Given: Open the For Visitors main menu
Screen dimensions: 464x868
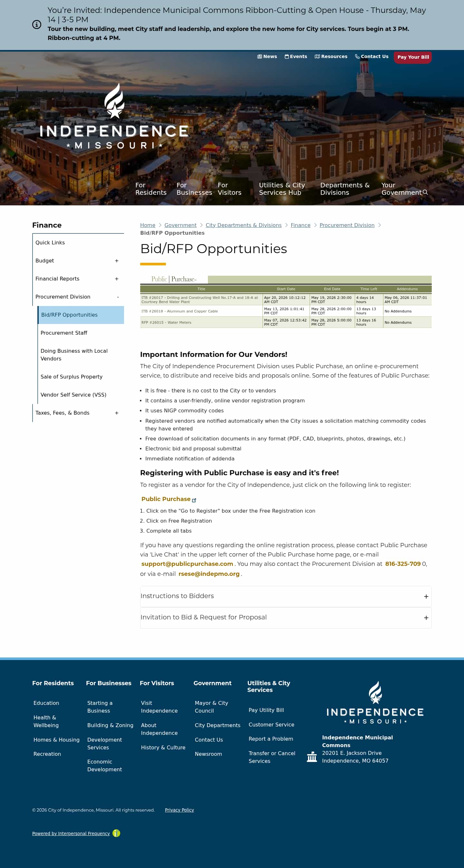Looking at the screenshot, I should point(230,189).
